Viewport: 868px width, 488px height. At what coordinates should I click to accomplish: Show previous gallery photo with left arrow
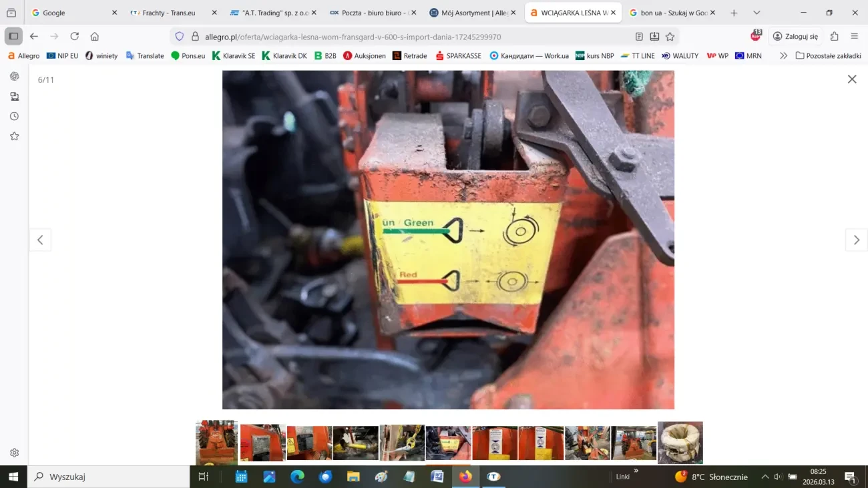tap(40, 240)
